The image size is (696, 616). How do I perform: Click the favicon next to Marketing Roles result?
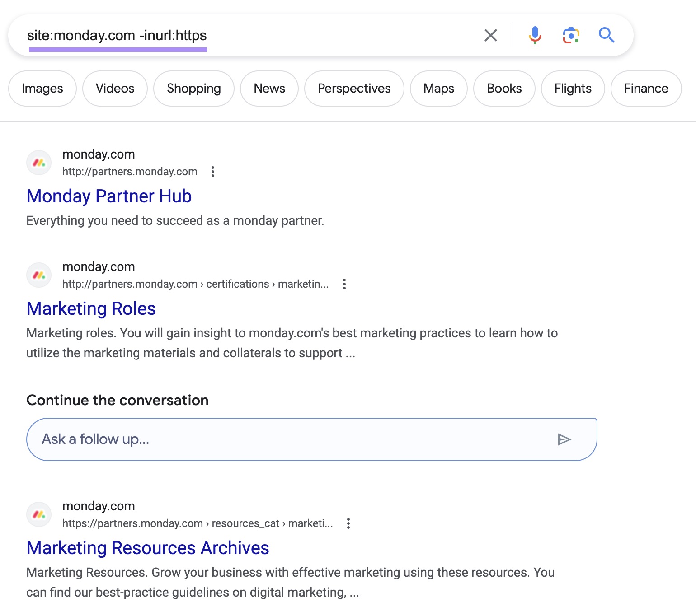coord(38,275)
